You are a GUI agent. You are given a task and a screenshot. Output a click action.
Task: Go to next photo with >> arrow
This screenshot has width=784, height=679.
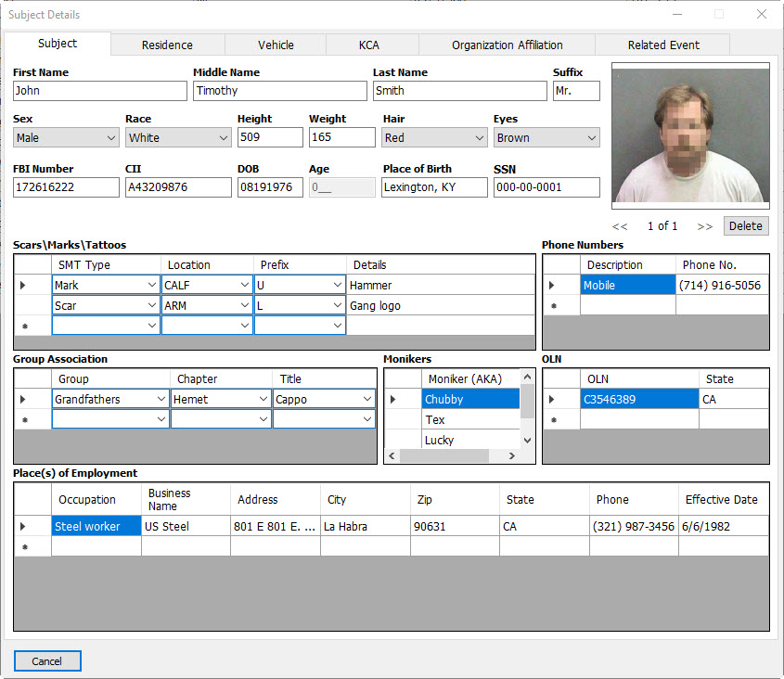pyautogui.click(x=704, y=226)
